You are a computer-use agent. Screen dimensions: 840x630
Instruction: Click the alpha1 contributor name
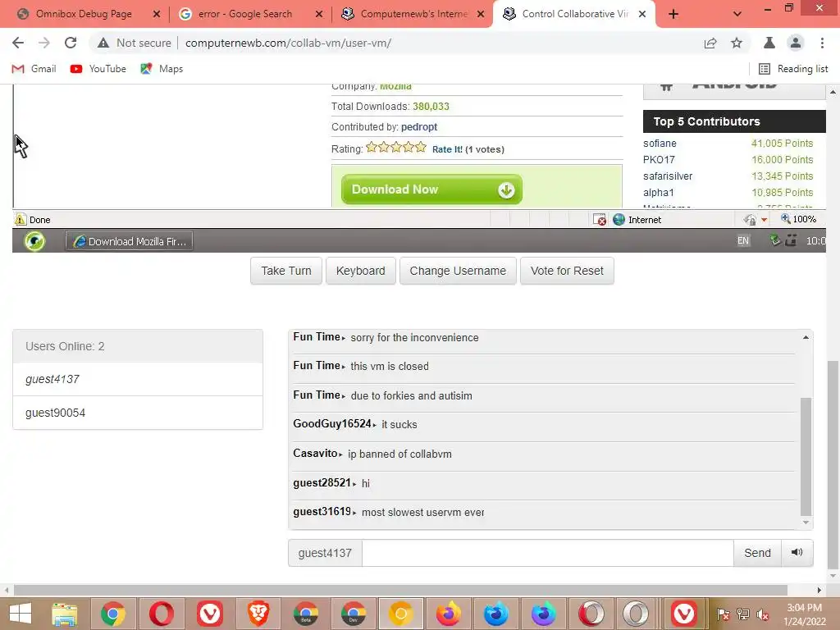[x=659, y=192]
